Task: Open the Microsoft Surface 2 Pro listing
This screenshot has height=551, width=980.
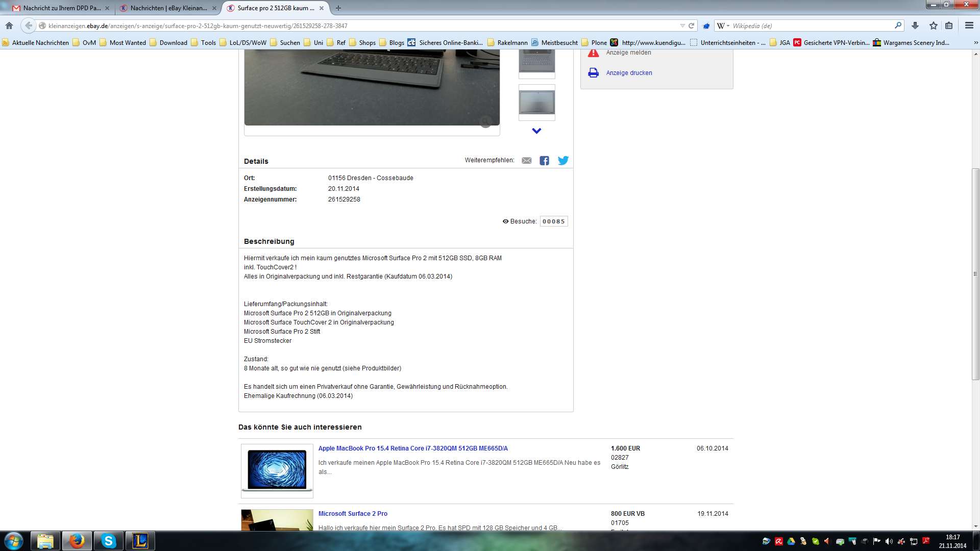Action: tap(353, 514)
